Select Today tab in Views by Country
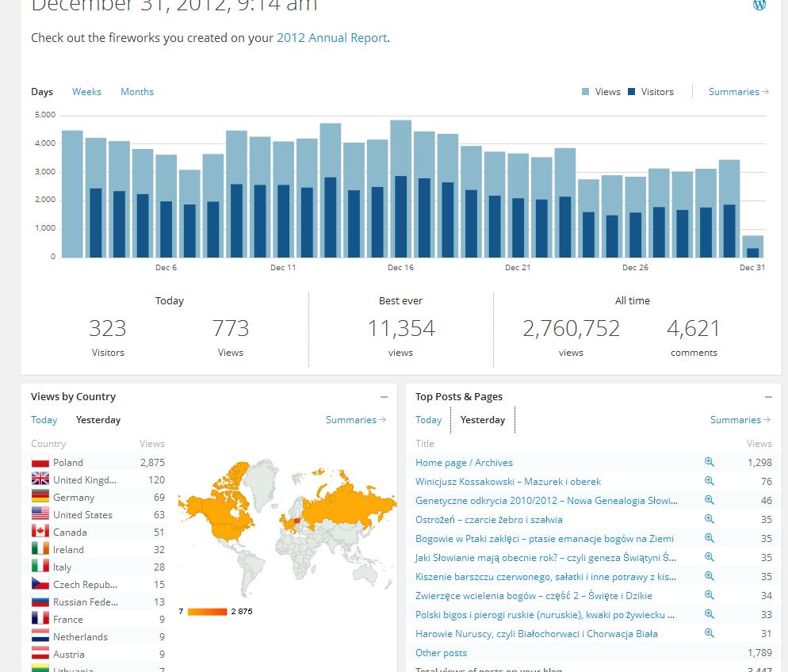788x672 pixels. [x=44, y=420]
